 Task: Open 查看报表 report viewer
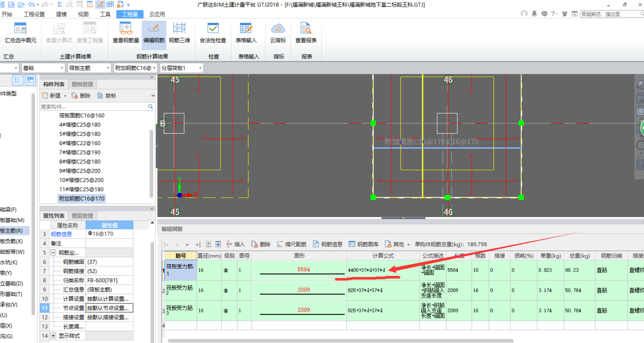coord(306,32)
